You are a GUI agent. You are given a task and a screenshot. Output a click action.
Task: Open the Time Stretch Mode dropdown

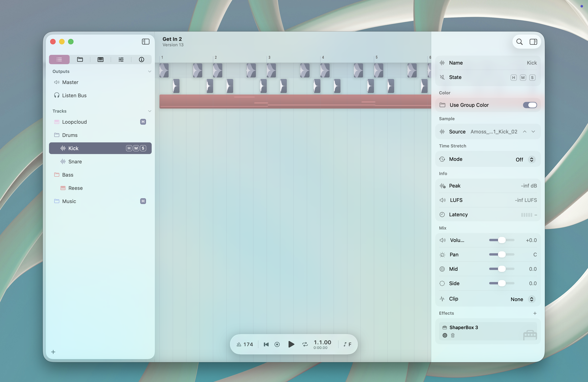[532, 159]
